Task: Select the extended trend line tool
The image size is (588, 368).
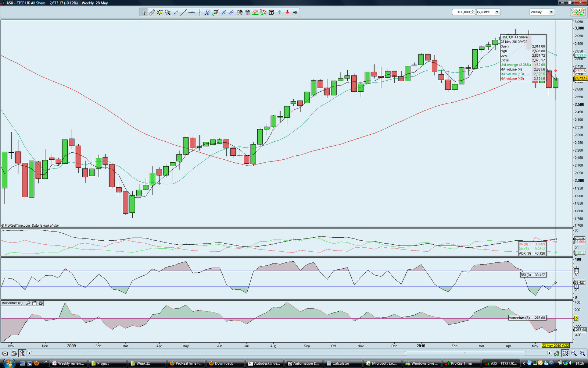Action: [184, 12]
